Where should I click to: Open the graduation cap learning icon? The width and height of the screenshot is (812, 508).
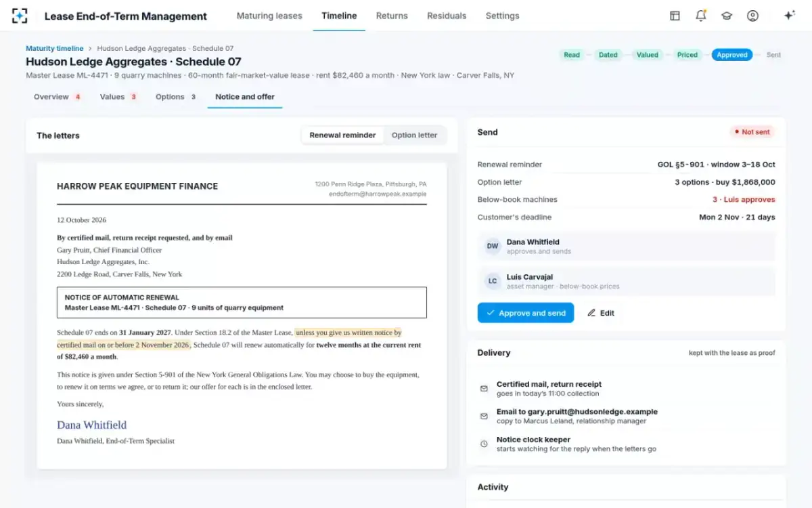pyautogui.click(x=727, y=16)
